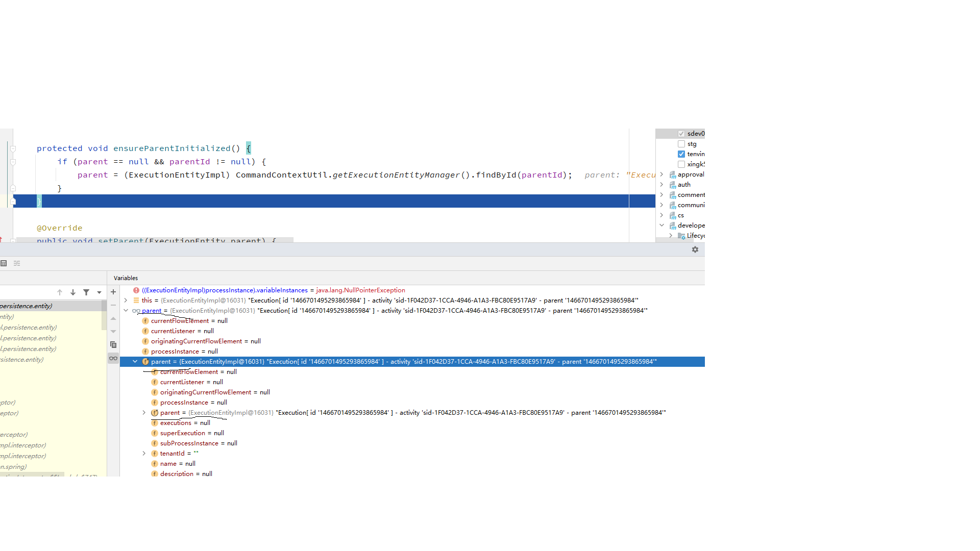The width and height of the screenshot is (980, 551).
Task: Click the copy stack icon in Variables sidebar
Action: click(x=113, y=344)
